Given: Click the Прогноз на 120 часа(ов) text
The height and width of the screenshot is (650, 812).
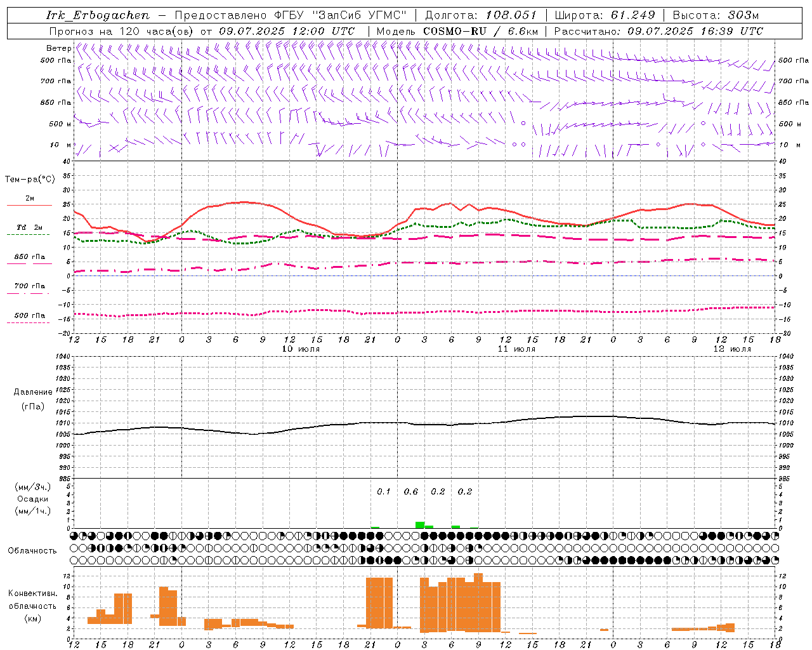Looking at the screenshot, I should [x=122, y=31].
